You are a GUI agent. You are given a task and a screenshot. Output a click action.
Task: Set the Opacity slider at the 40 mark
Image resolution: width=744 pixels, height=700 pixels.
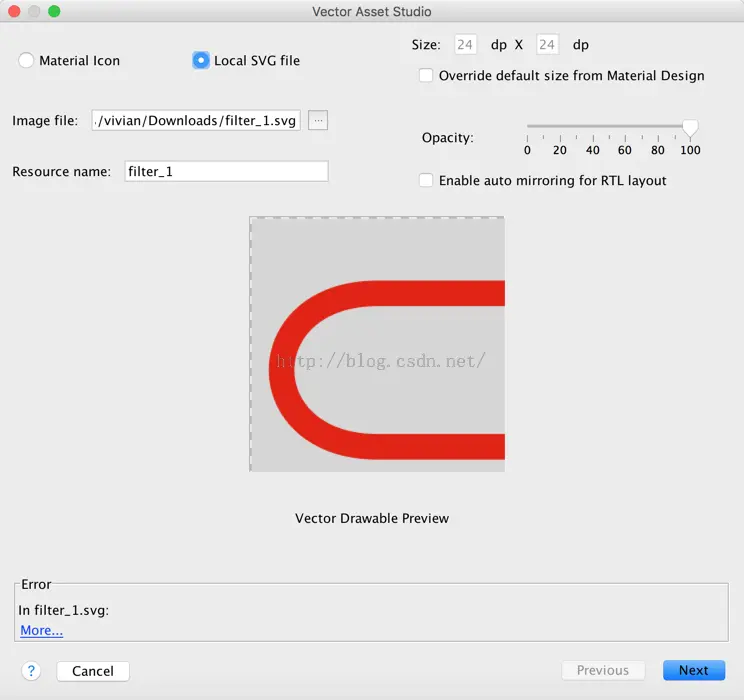point(593,126)
